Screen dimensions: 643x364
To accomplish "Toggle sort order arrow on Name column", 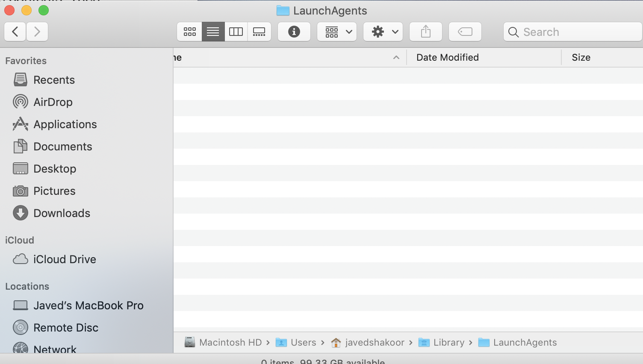I will pyautogui.click(x=396, y=57).
